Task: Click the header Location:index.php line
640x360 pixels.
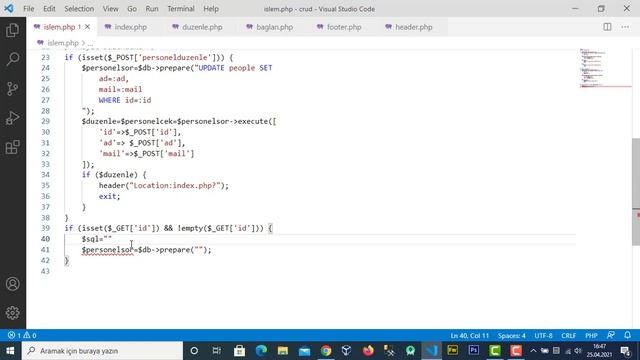Action: pyautogui.click(x=164, y=185)
